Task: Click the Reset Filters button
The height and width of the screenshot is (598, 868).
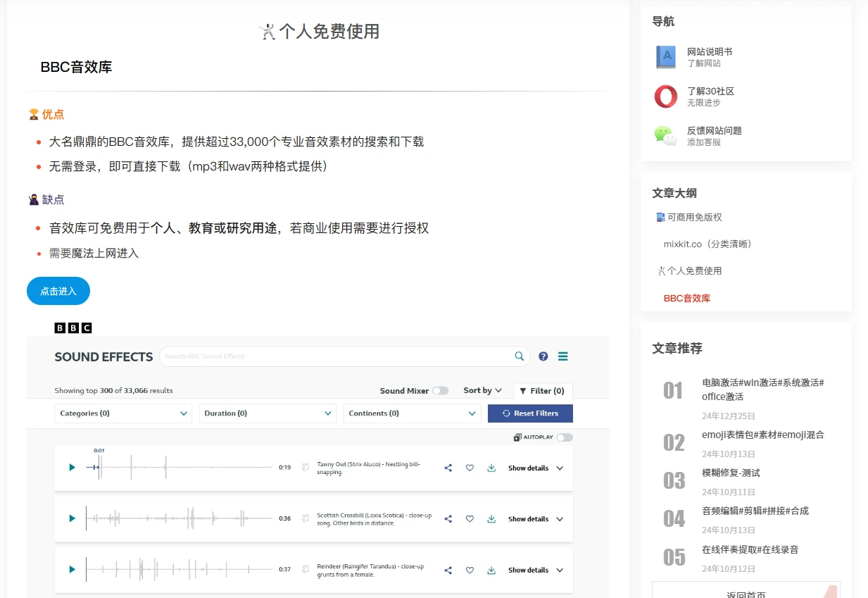Action: (530, 413)
